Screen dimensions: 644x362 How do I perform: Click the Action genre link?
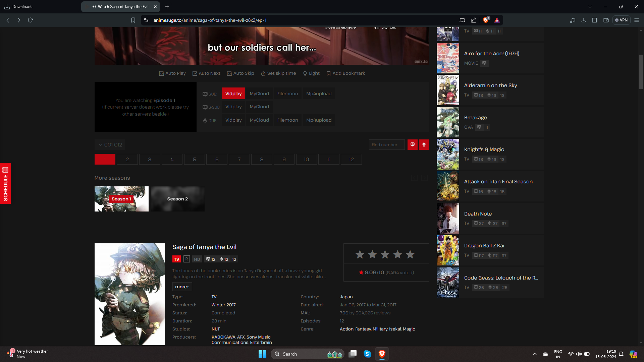coord(346,329)
